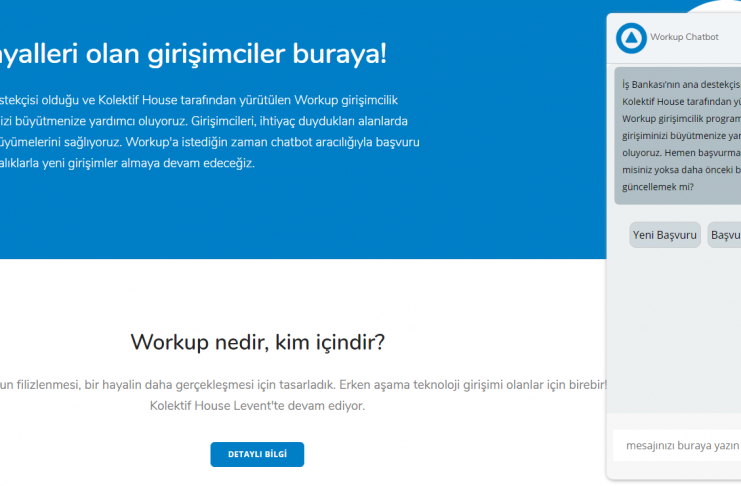The image size is (741, 486).
Task: Click the 'Yeni Başvuru' chat option
Action: [x=665, y=235]
